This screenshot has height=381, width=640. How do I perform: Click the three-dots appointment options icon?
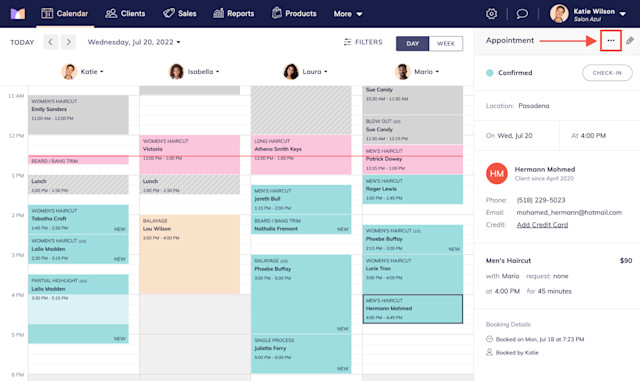(611, 40)
